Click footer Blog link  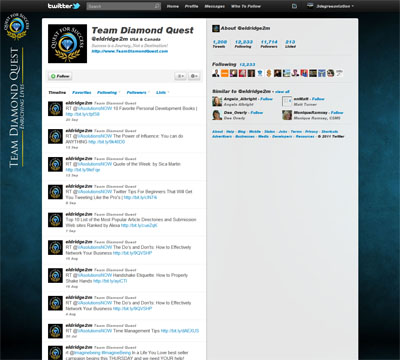click(x=241, y=132)
